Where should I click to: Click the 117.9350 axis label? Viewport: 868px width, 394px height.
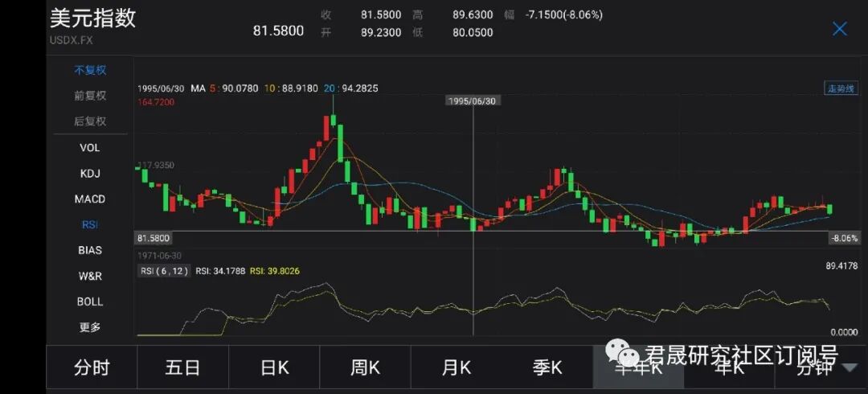156,165
